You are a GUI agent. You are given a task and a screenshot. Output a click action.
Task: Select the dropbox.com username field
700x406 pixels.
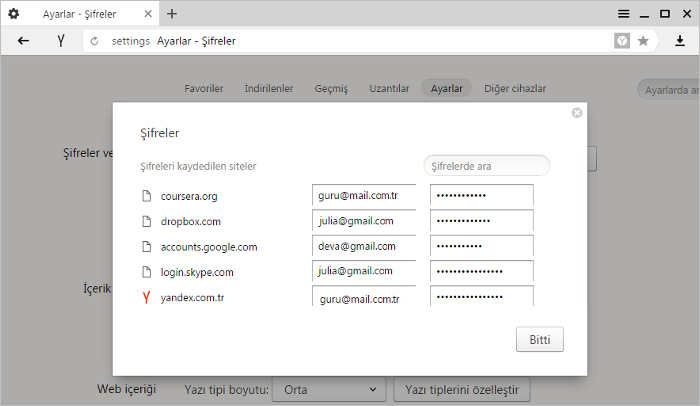point(364,221)
